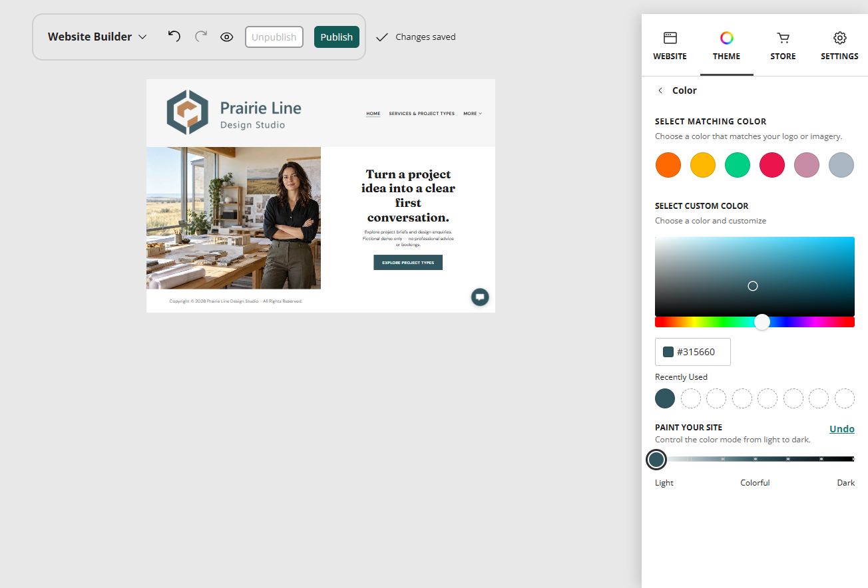The height and width of the screenshot is (588, 868).
Task: Select the mauve matching color swatch
Action: tap(807, 165)
